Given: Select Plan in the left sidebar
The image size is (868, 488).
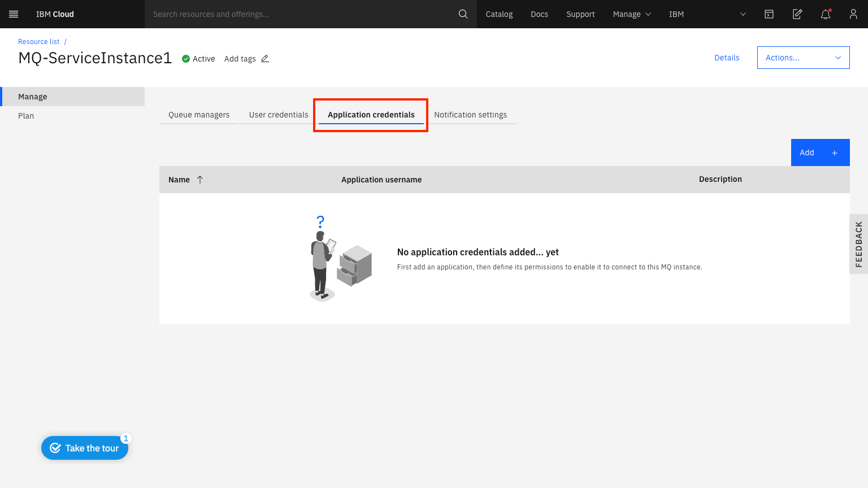Looking at the screenshot, I should tap(72, 116).
